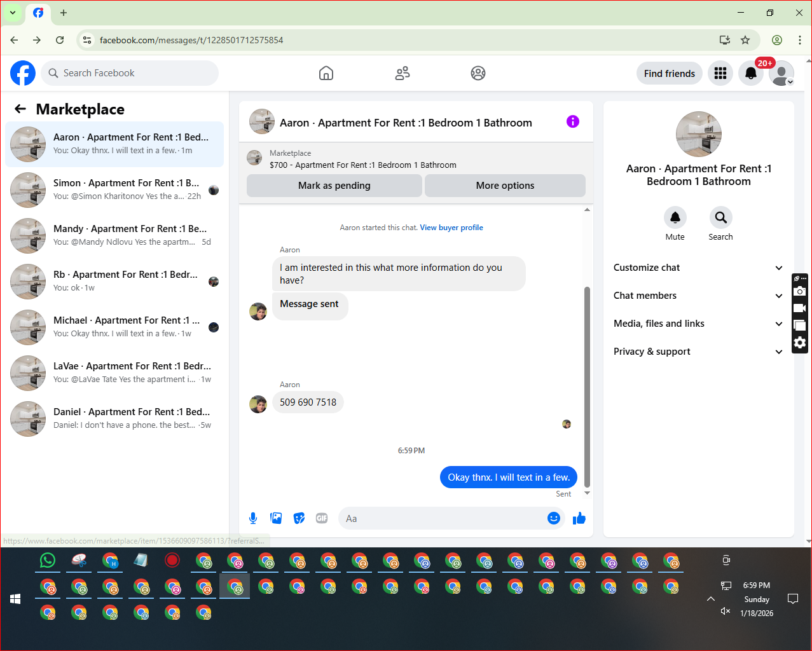Screen dimensions: 812x651
Task: Open Windows Start menu
Action: pyautogui.click(x=15, y=599)
